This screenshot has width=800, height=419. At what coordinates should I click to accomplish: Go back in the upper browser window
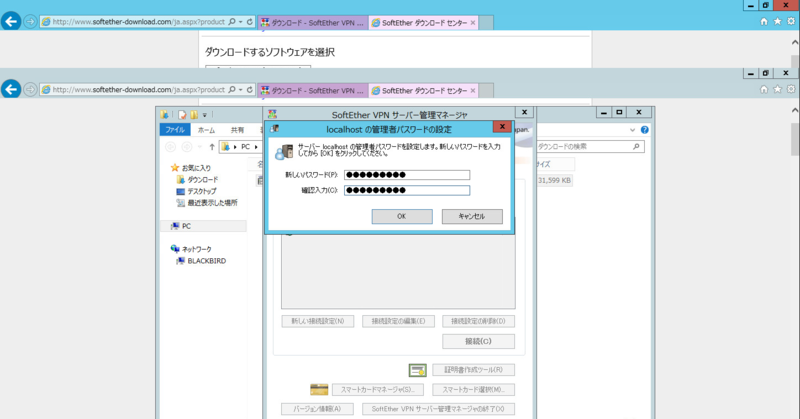pyautogui.click(x=11, y=21)
